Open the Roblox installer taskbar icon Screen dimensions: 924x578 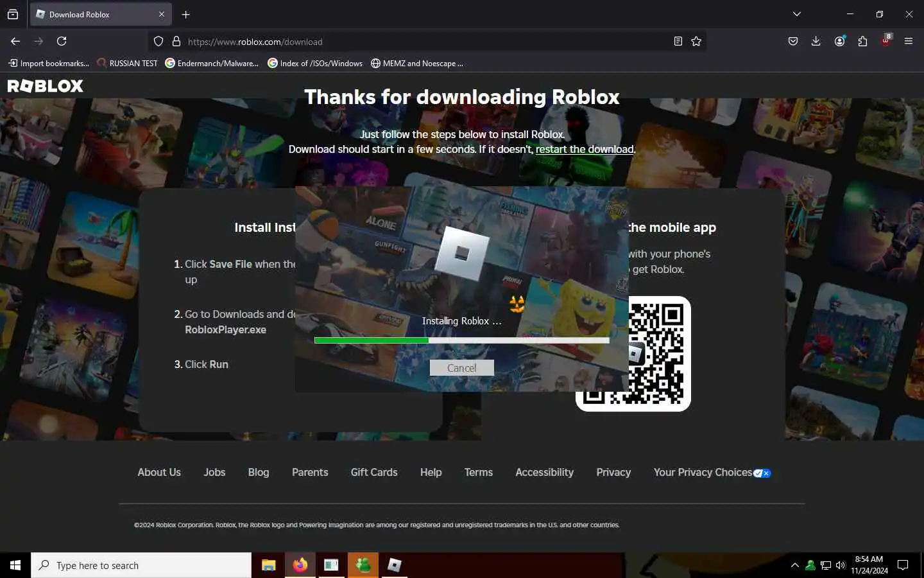(395, 565)
